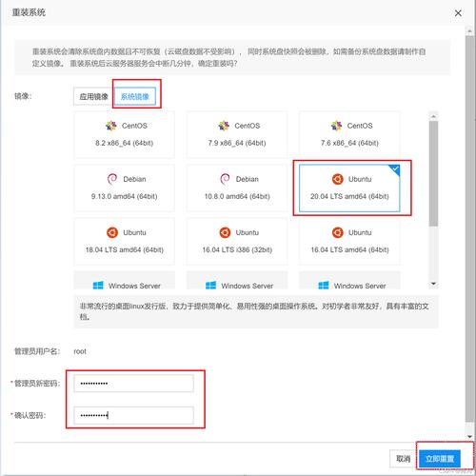Screen dimensions: 476x476
Task: Click the image list scrollbar thumb
Action: pyautogui.click(x=434, y=173)
